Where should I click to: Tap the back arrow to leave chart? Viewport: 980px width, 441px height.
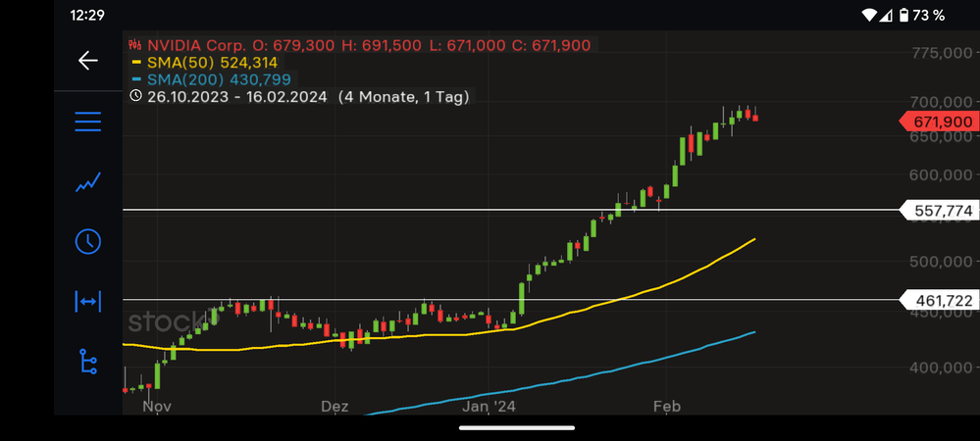click(x=88, y=61)
